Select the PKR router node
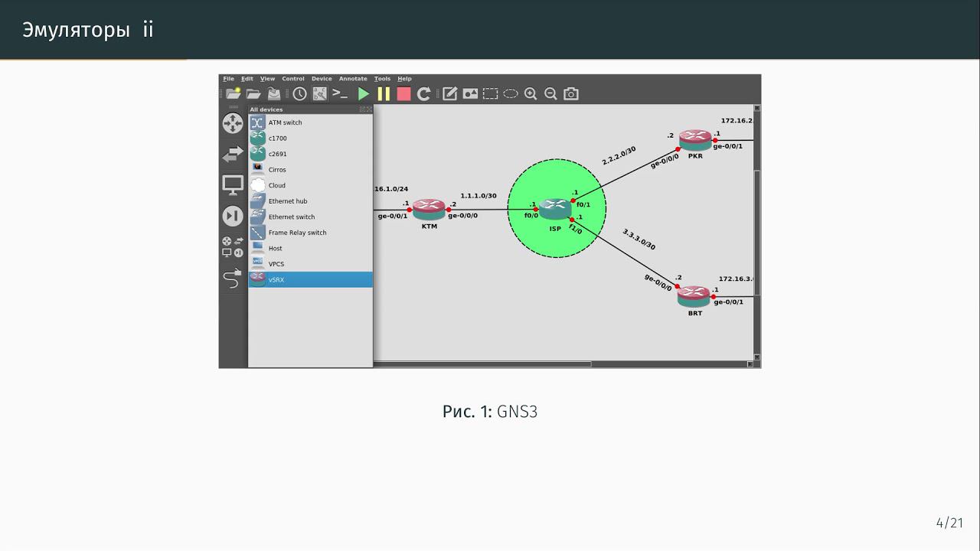Viewport: 980px width, 551px height. [695, 140]
